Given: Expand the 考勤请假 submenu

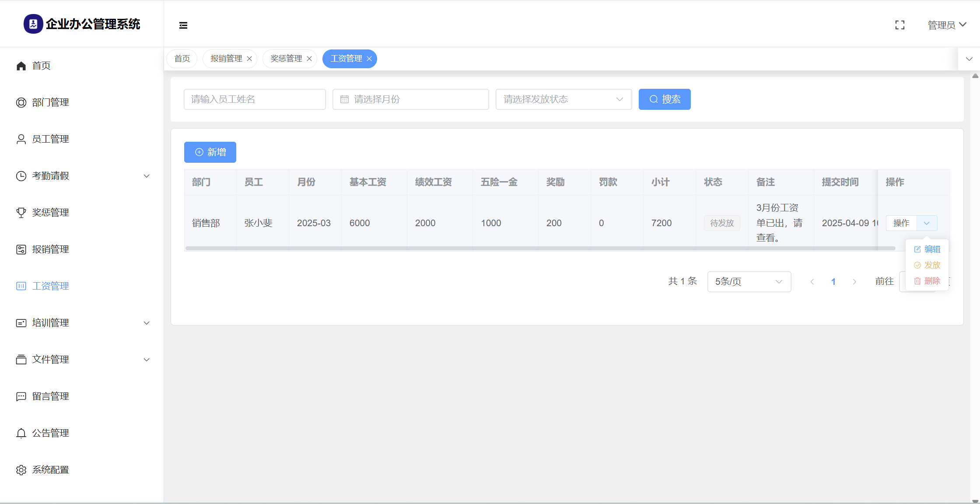Looking at the screenshot, I should point(147,176).
